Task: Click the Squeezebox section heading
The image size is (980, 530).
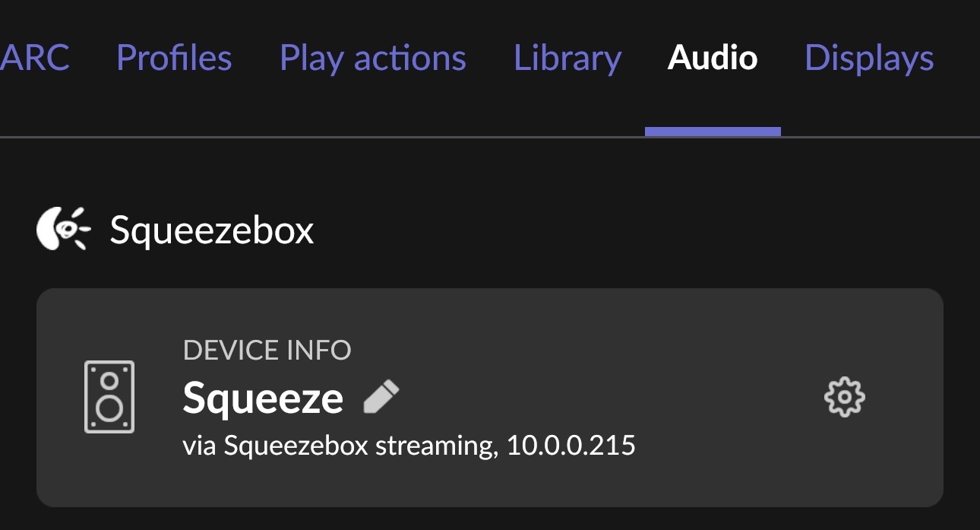Action: click(211, 230)
